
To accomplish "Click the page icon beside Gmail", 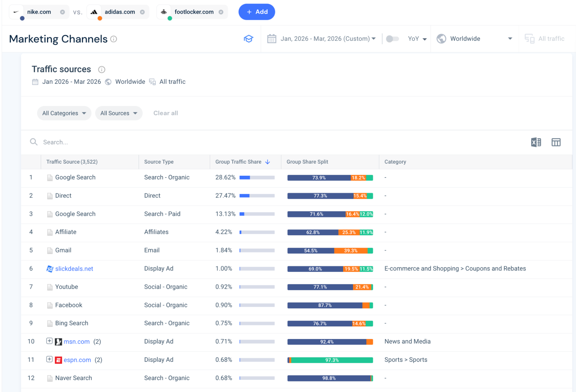I will [x=50, y=251].
